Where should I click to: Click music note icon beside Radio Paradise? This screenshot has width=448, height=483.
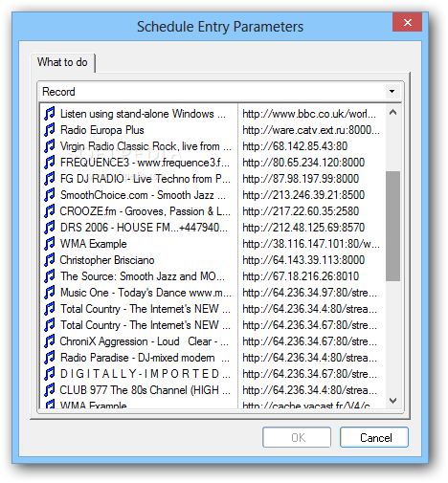point(50,358)
